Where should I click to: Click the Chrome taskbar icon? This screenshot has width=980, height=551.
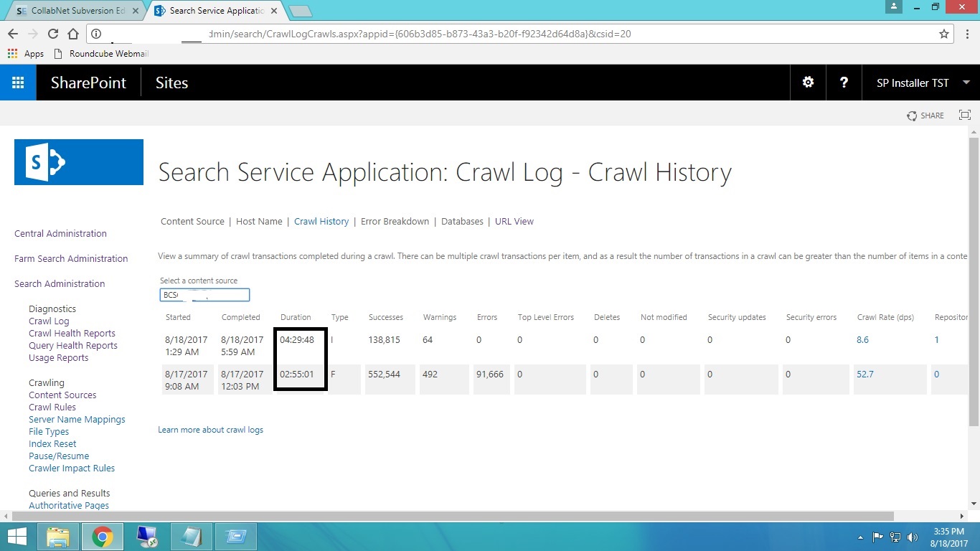tap(103, 537)
